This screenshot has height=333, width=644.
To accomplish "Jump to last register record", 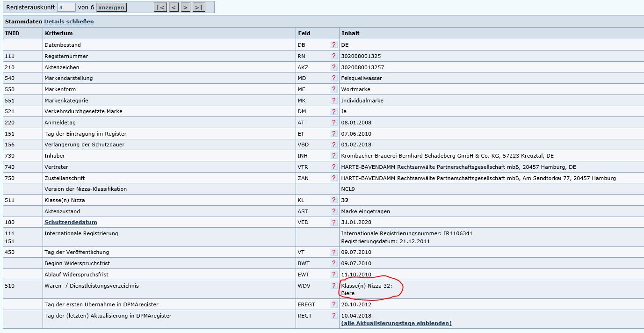I will (199, 7).
